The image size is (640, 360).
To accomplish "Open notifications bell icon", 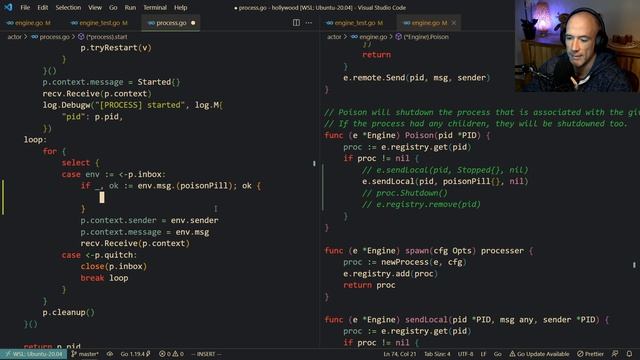I will point(629,354).
